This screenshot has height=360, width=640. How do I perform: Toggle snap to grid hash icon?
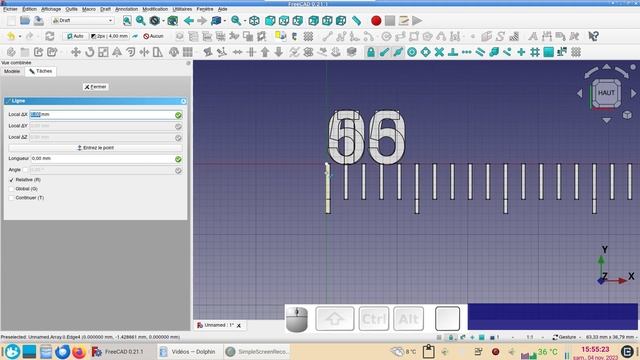(535, 52)
